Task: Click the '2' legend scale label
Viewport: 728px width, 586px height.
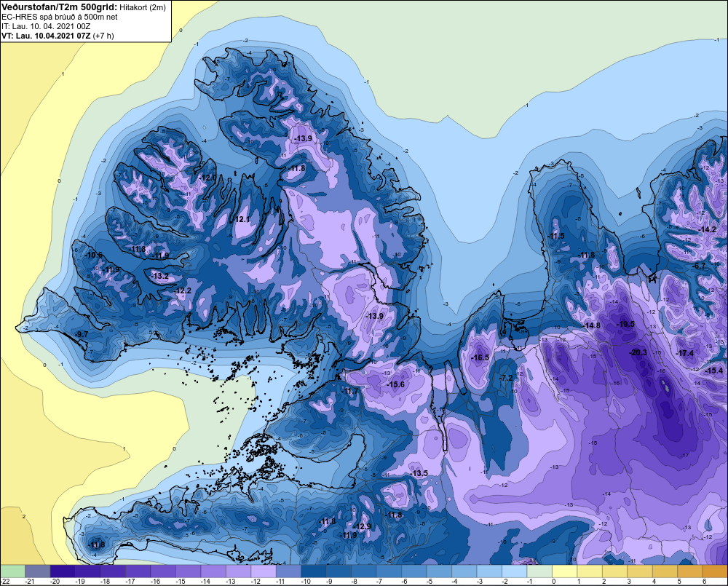Action: (x=604, y=582)
